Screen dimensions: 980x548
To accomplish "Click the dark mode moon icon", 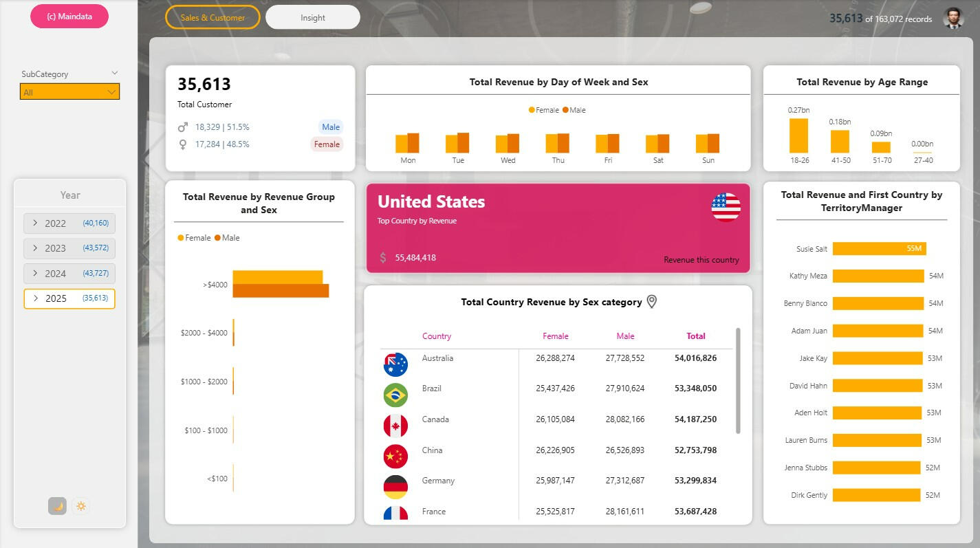I will pos(57,506).
